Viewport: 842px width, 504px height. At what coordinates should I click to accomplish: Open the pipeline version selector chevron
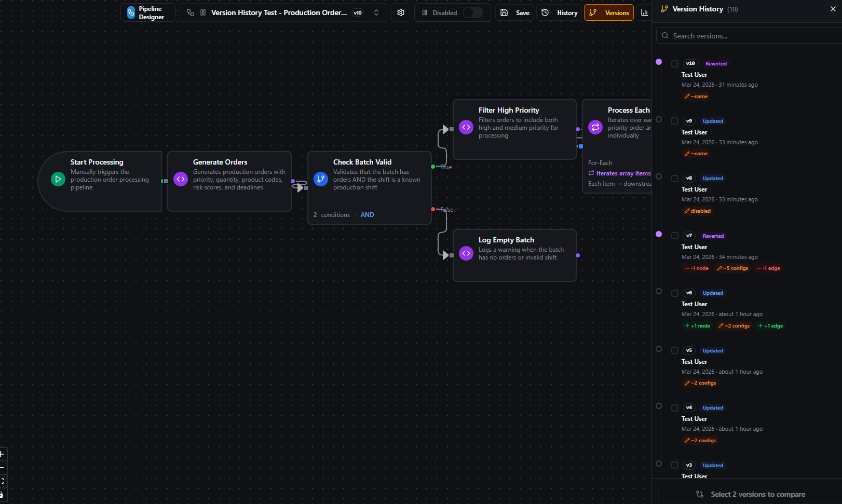coord(376,12)
